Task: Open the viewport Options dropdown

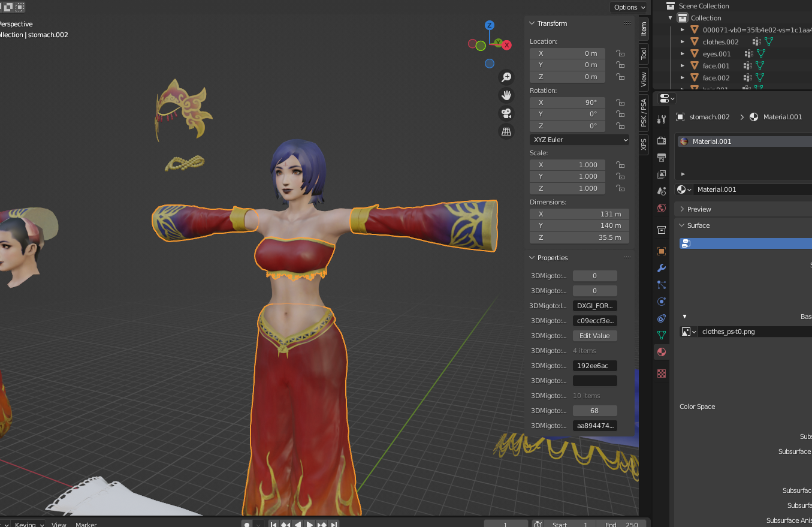Action: point(629,7)
